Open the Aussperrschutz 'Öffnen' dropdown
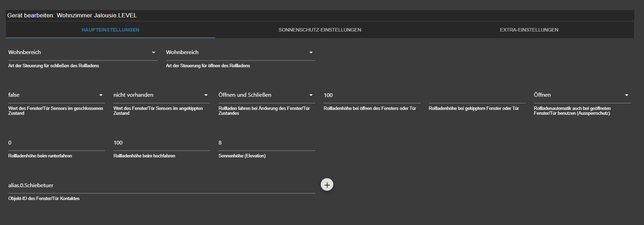This screenshot has height=225, width=644. (581, 95)
